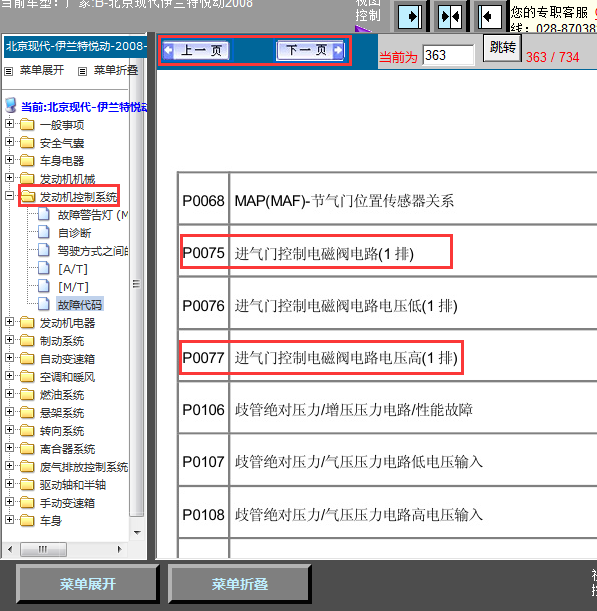Expand the 空调和暖风 tree node
The width and height of the screenshot is (597, 611).
pyautogui.click(x=9, y=376)
